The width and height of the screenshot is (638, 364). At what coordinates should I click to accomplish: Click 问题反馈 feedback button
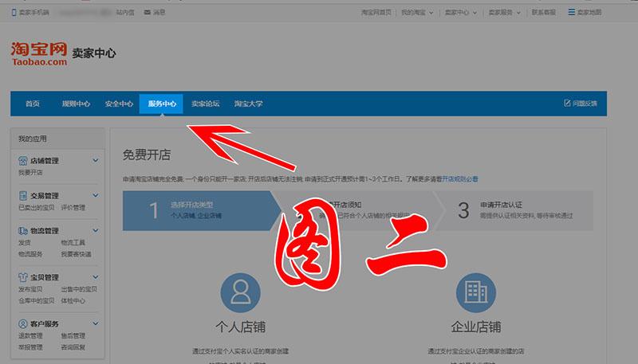point(581,104)
